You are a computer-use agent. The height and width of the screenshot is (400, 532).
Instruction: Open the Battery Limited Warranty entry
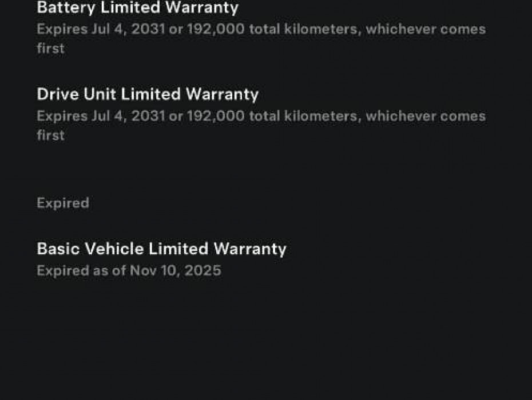[x=137, y=8]
